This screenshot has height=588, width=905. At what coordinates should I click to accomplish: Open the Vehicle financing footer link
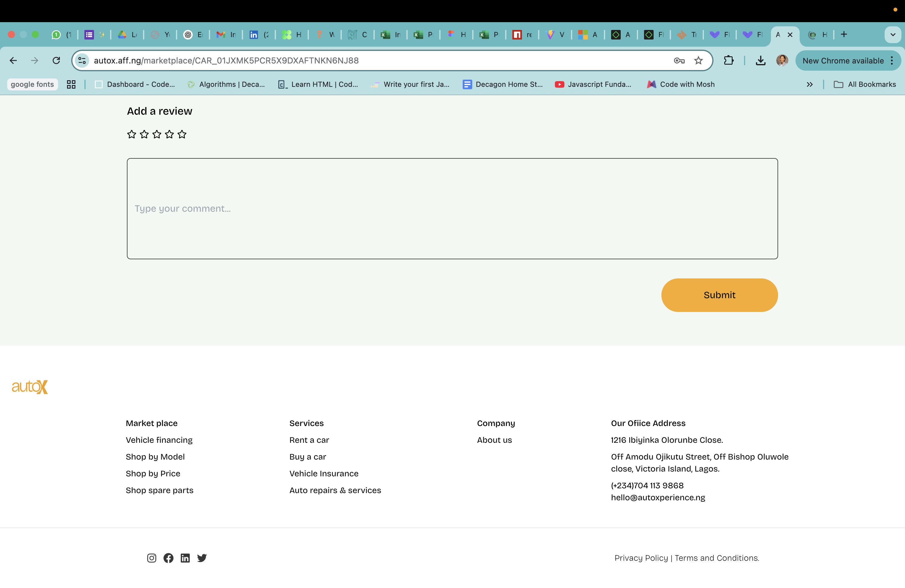coord(159,440)
